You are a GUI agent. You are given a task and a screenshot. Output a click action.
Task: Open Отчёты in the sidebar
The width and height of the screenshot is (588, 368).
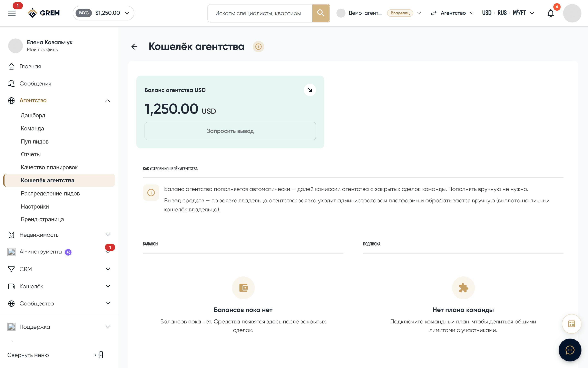31,154
